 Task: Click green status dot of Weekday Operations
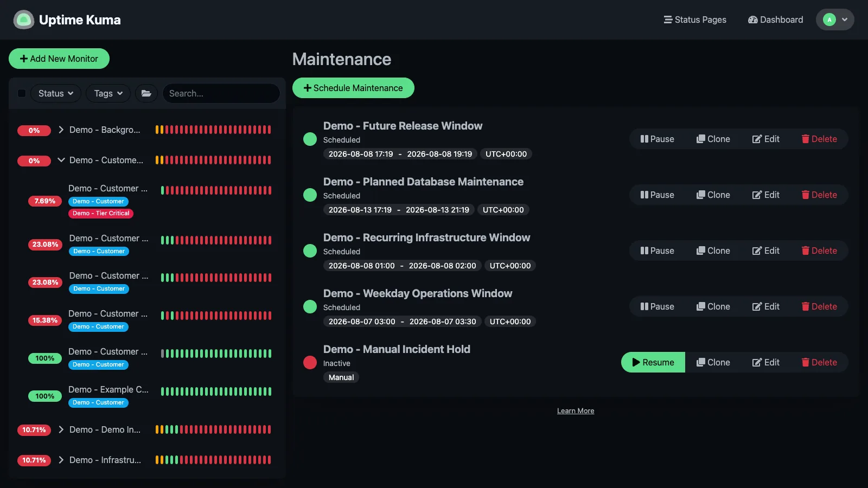coord(310,306)
